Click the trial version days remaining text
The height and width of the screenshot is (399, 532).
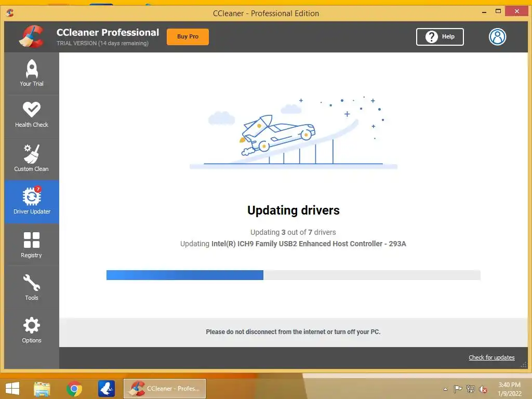[x=102, y=44]
